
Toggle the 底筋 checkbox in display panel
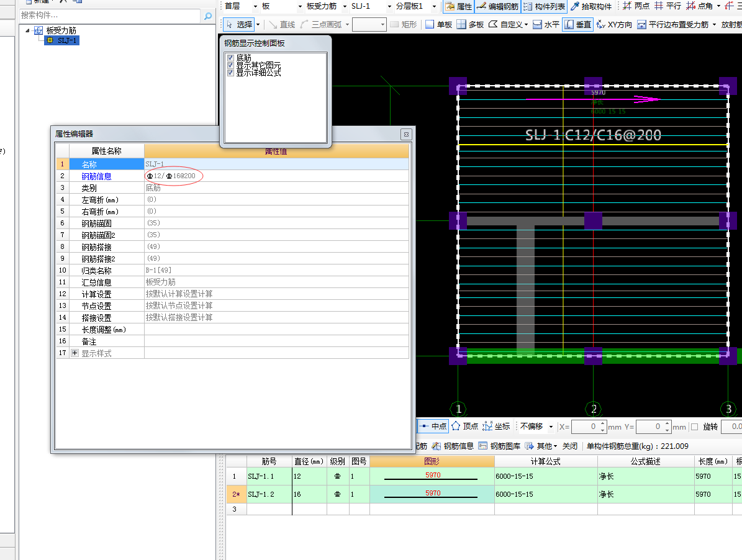pos(231,58)
